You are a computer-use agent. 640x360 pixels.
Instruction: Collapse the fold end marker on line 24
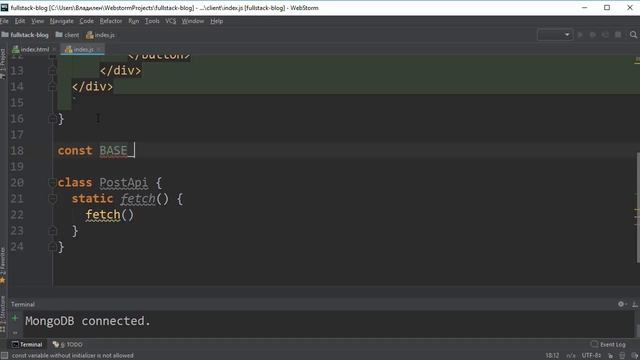pos(52,247)
